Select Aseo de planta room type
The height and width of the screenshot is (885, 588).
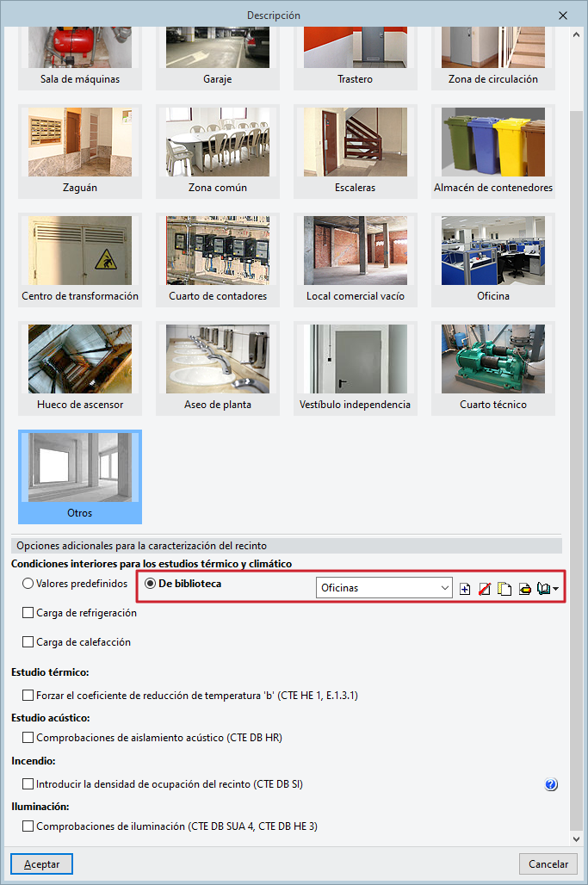tap(218, 368)
